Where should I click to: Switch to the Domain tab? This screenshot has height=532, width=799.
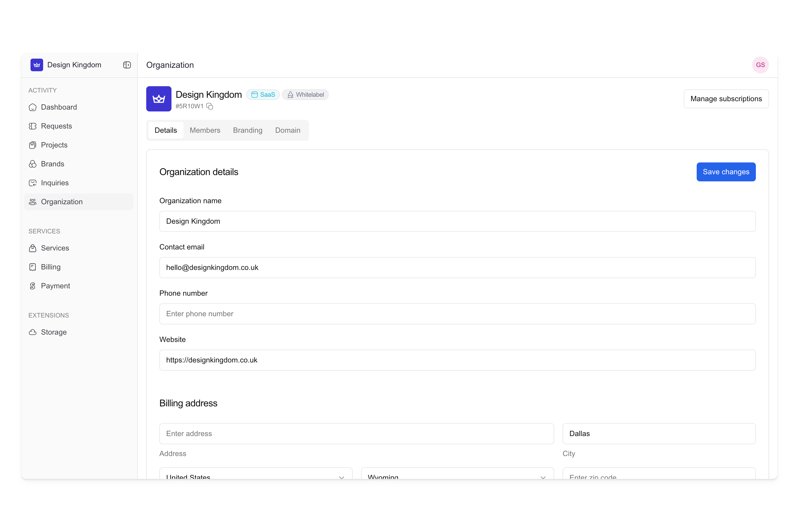tap(287, 130)
